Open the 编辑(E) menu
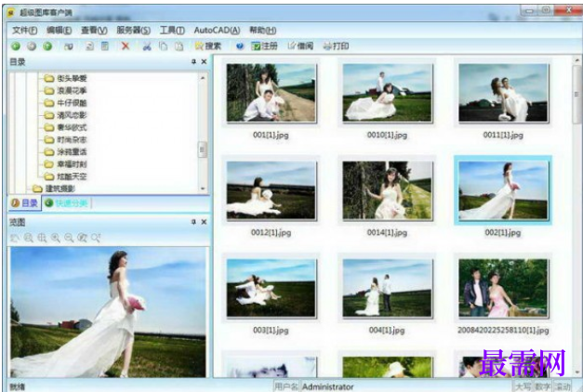Viewport: 583px width, 392px height. [x=60, y=30]
